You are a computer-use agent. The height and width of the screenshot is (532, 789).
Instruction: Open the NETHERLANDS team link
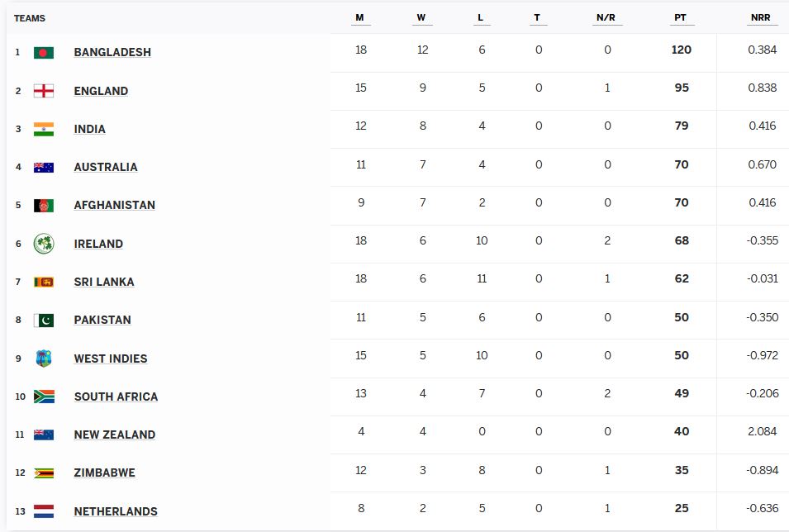coord(116,511)
